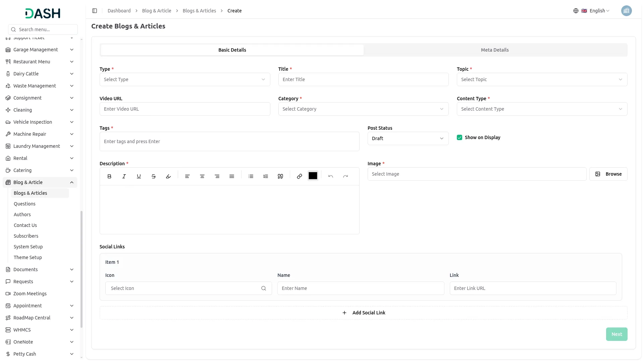
Task: Open Subscribers in the sidebar
Action: pyautogui.click(x=26, y=236)
